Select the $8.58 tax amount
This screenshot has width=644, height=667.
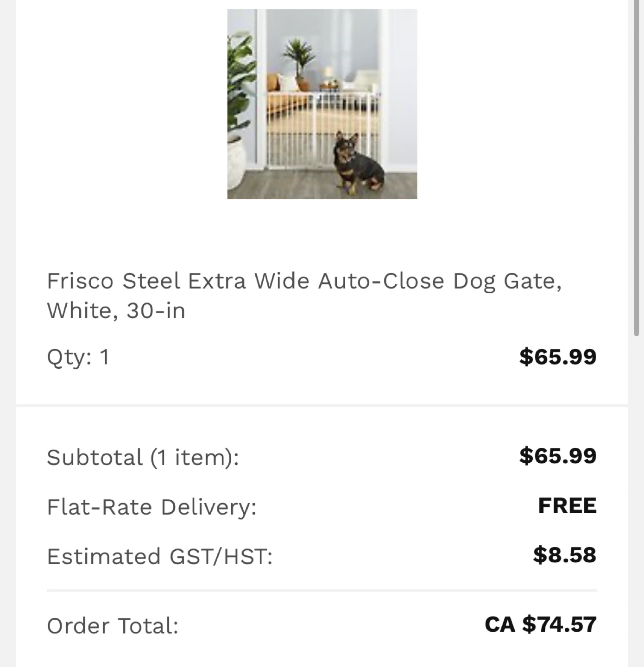[x=564, y=555]
